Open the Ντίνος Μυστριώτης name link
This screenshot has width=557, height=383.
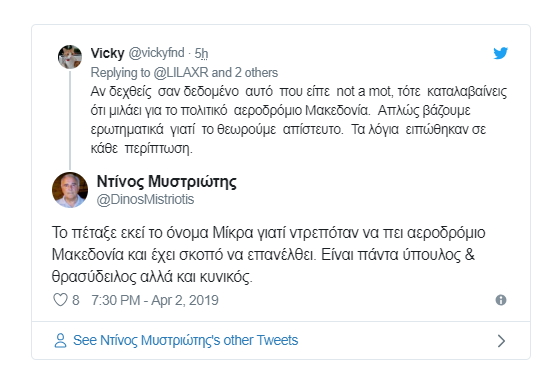(167, 182)
